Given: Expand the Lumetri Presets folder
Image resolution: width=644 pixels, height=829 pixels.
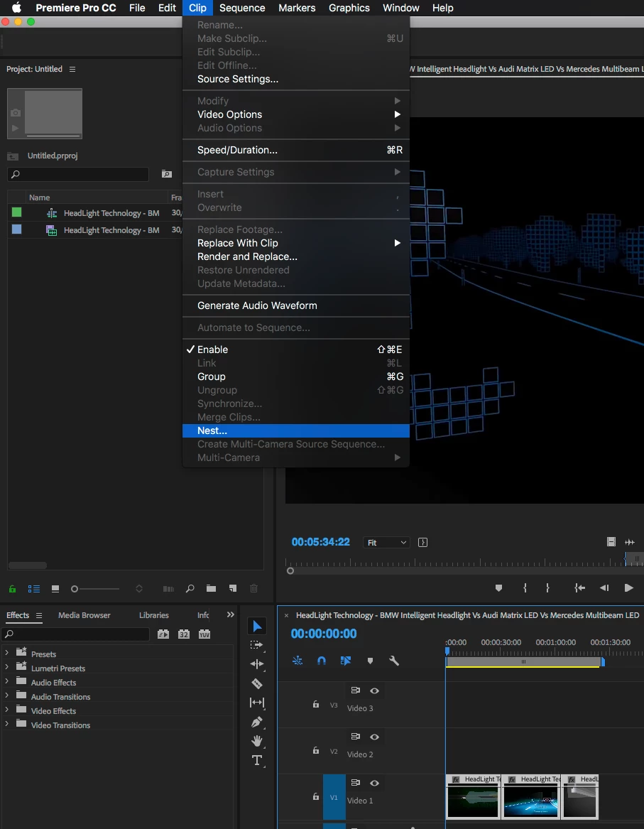Looking at the screenshot, I should click(x=7, y=667).
